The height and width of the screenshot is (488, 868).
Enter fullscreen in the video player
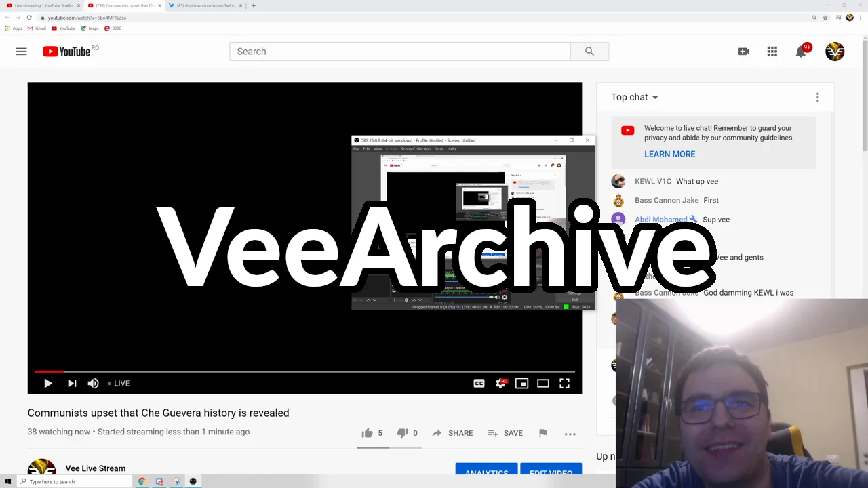click(564, 384)
